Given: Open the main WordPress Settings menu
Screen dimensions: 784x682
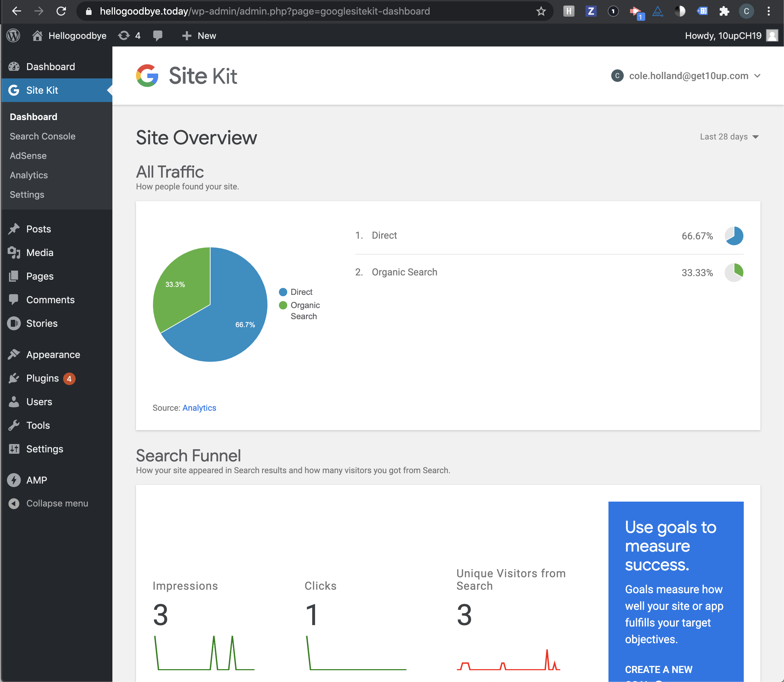Looking at the screenshot, I should (57, 449).
